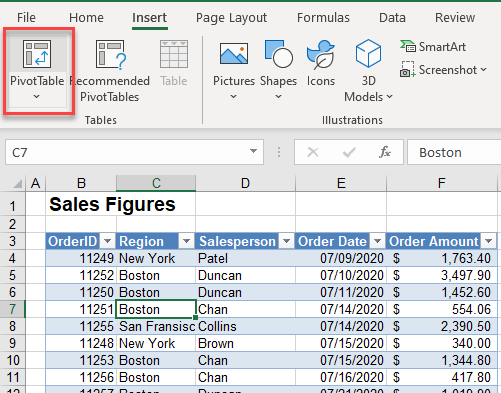Click order date 07/16/2020 cell
Viewport: 501px width, 393px height.
coord(341,377)
